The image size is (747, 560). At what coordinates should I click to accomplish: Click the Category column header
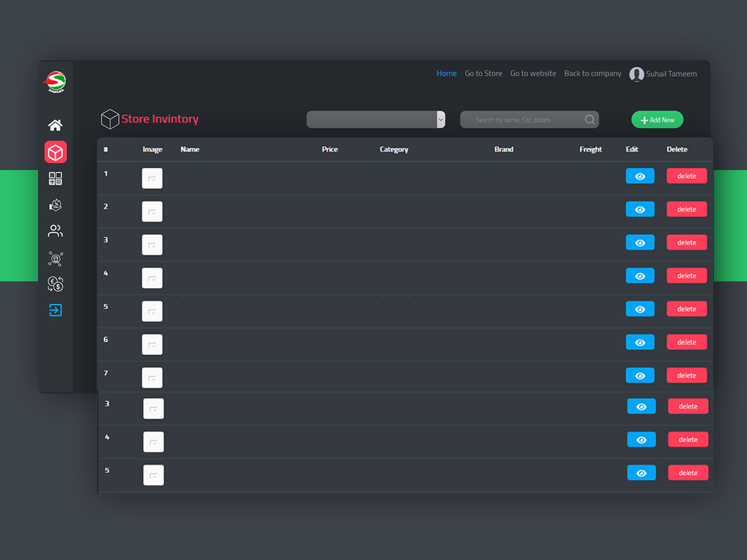[x=394, y=149]
